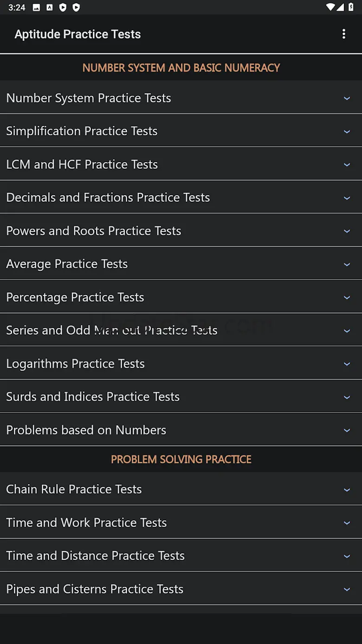Tap the Average Practice Tests chevron
This screenshot has height=644, width=362.
click(346, 264)
